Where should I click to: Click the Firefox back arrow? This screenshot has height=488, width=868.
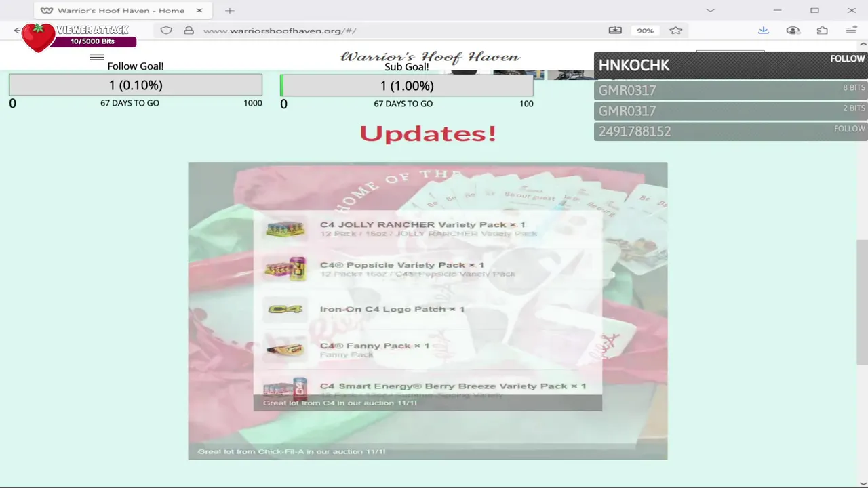point(17,30)
